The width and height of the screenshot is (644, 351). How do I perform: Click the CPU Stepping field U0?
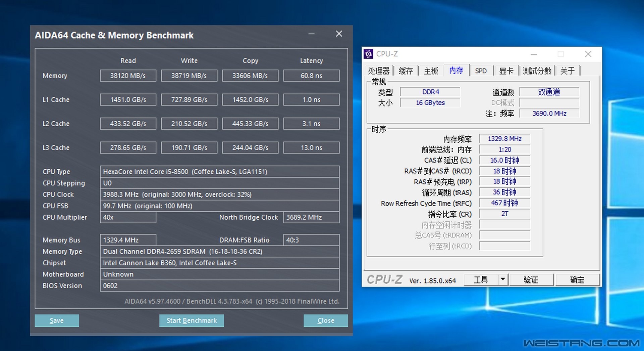point(220,183)
